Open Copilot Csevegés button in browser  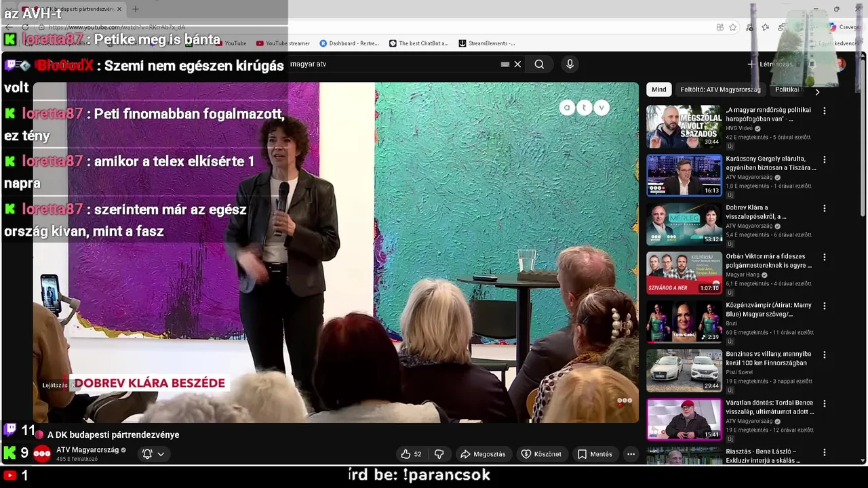(845, 27)
